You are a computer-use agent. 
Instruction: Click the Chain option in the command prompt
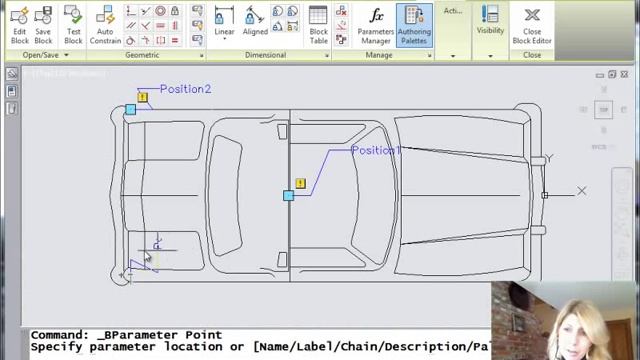click(x=356, y=347)
